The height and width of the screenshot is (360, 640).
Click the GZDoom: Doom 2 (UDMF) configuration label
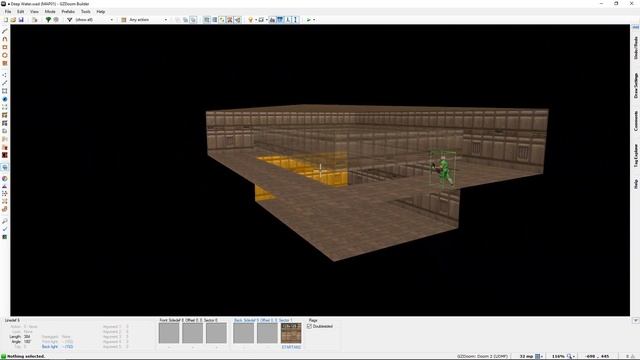[482, 356]
